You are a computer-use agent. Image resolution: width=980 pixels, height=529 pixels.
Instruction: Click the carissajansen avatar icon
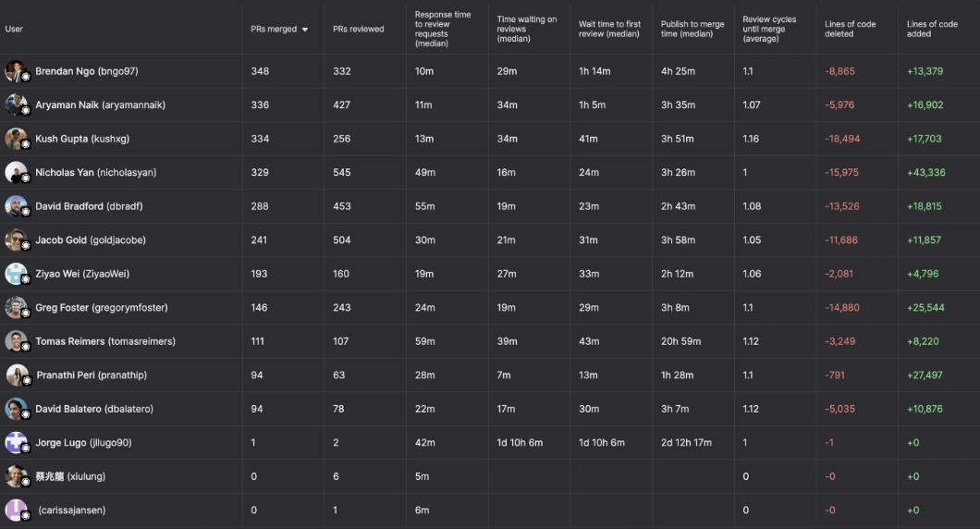16,510
